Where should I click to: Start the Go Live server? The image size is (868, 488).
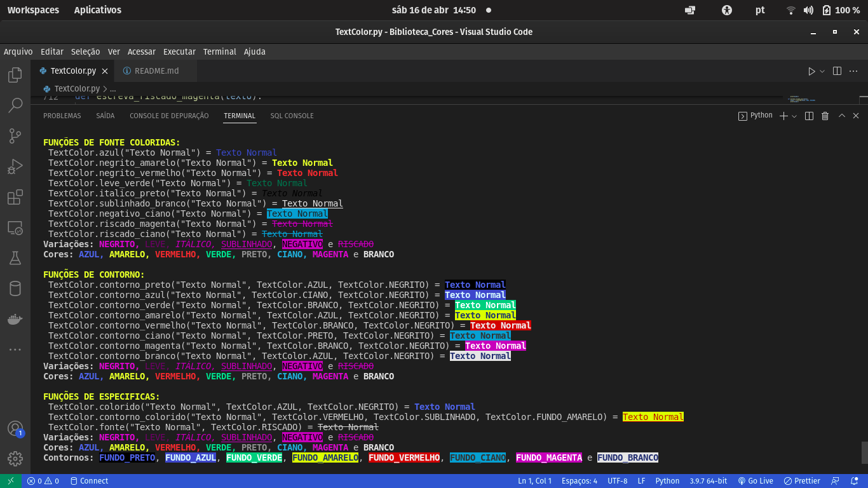(756, 481)
